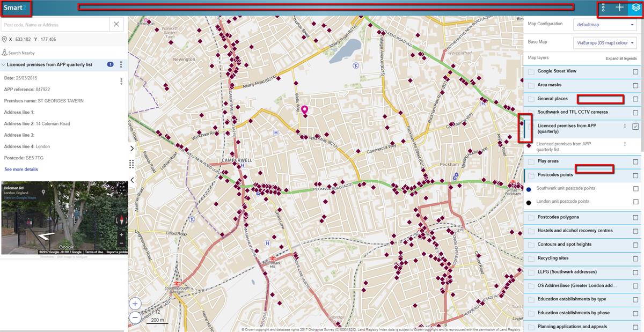Click the pink selected location marker on map
The height and width of the screenshot is (332, 644).
[304, 110]
